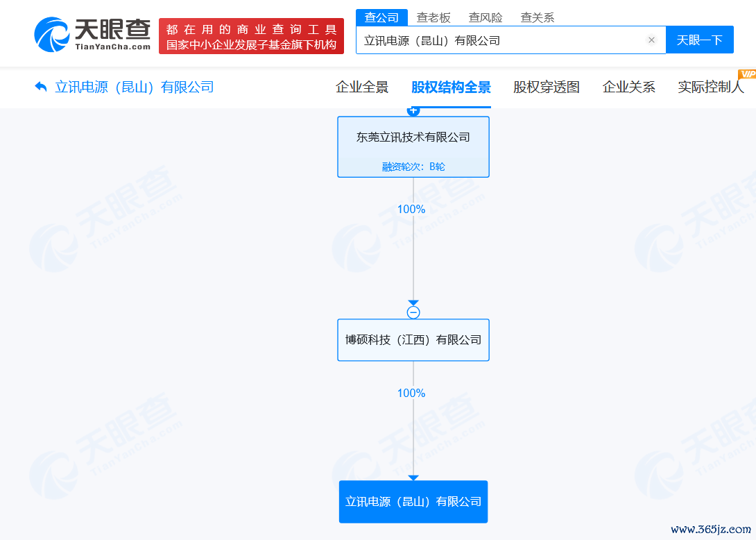Switch to the 查关系 search tab

coord(538,18)
